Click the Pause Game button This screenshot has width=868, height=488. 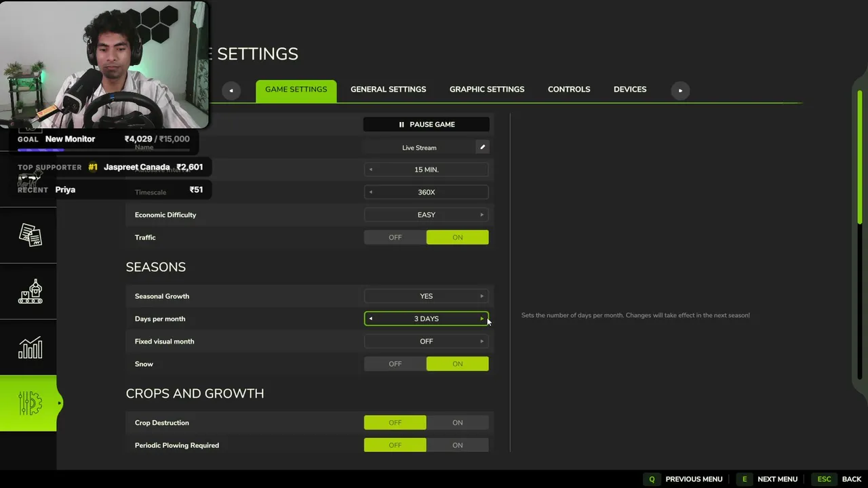coord(427,125)
